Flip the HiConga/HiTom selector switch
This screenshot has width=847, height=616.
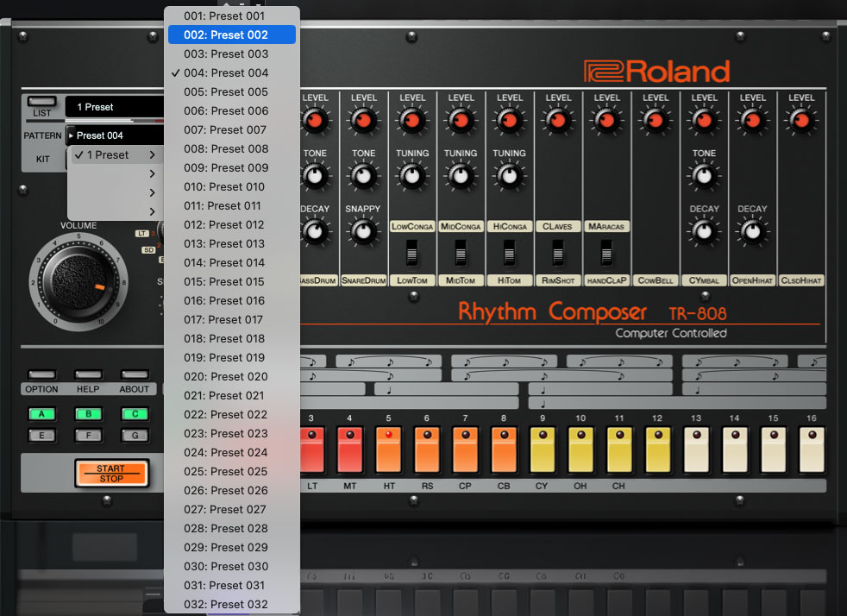(510, 252)
